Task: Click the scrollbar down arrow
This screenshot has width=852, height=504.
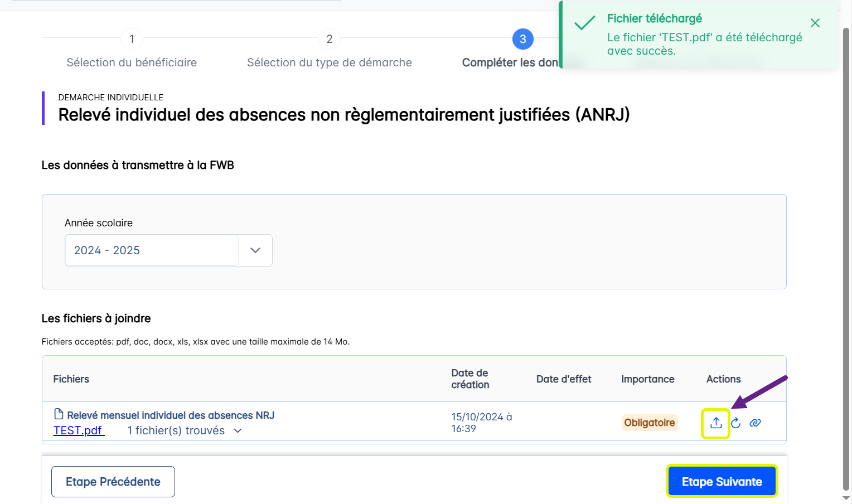Action: click(846, 498)
